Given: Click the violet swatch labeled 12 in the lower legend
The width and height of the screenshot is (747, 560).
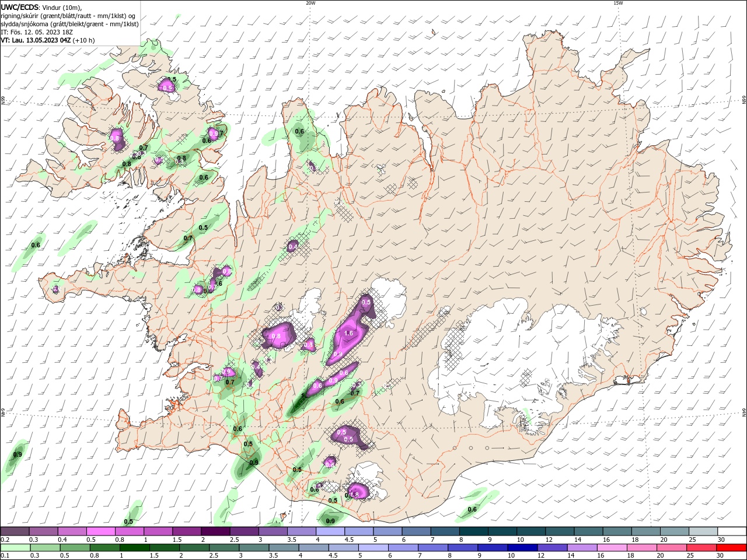Looking at the screenshot, I should (553, 548).
